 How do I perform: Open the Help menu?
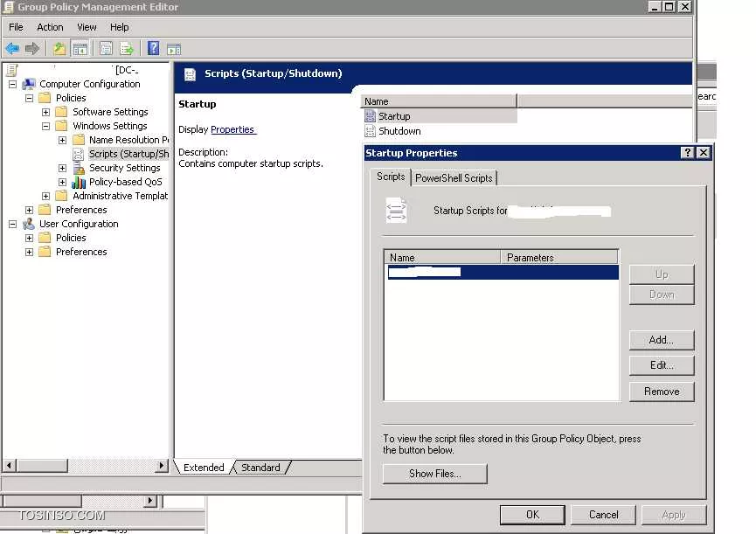pyautogui.click(x=119, y=27)
